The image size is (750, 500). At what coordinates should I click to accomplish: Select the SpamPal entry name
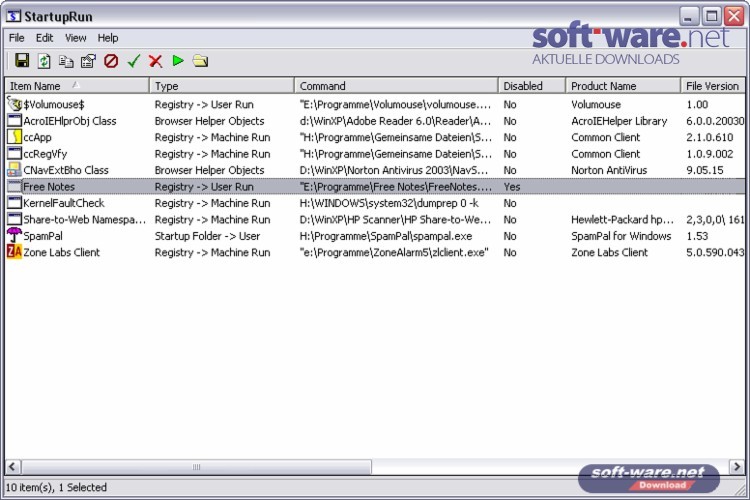43,236
